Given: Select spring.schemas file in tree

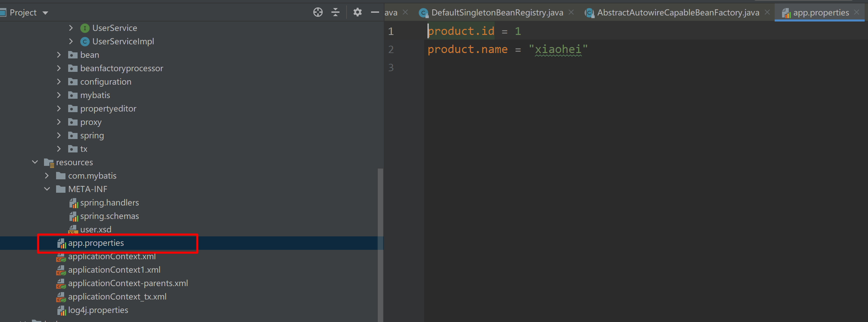Looking at the screenshot, I should point(109,216).
